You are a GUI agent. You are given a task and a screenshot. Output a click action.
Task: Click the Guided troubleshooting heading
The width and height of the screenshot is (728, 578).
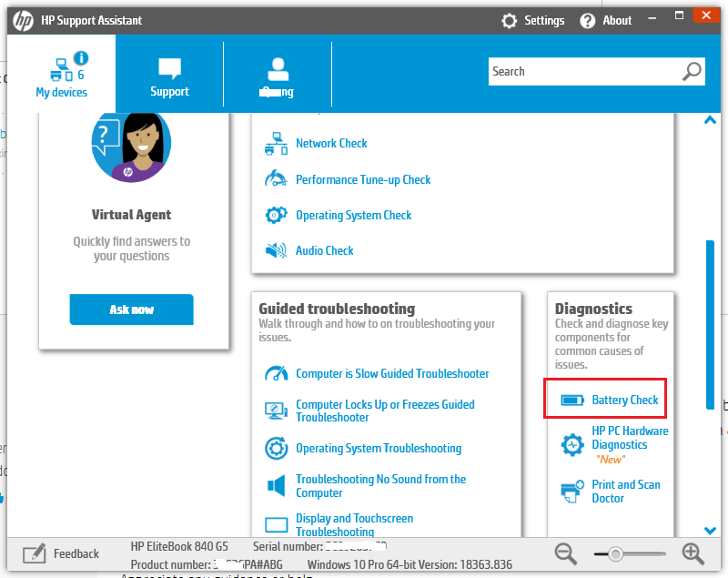coord(337,309)
